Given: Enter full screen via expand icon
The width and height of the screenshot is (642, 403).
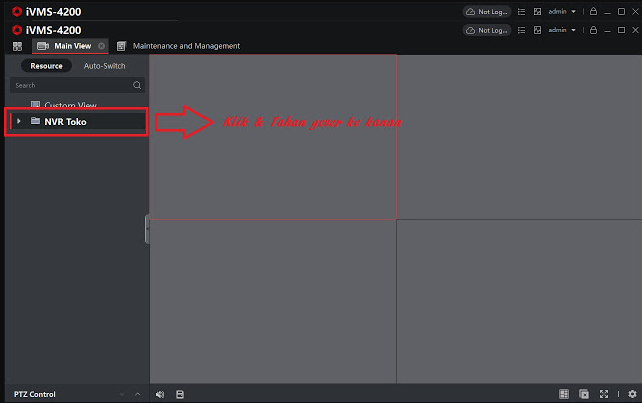Looking at the screenshot, I should [x=604, y=394].
